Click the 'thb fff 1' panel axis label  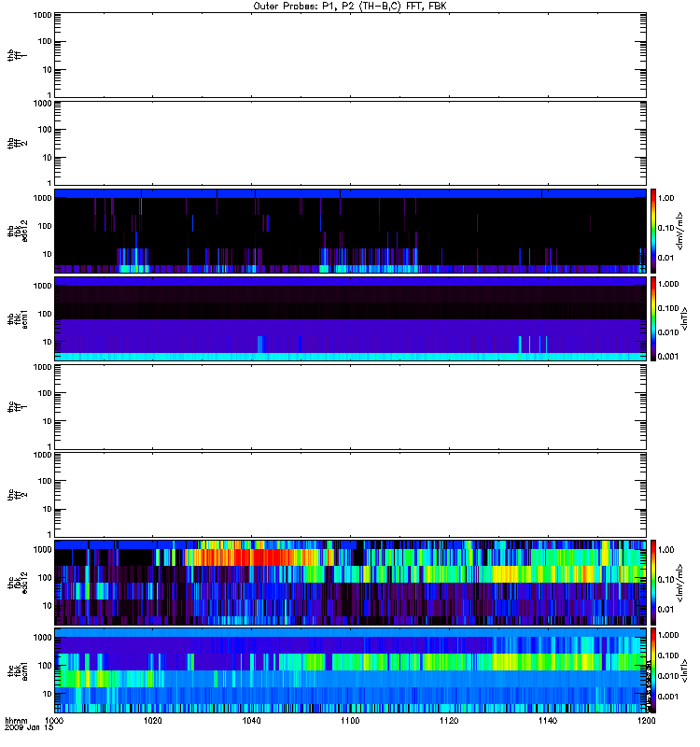[17, 55]
